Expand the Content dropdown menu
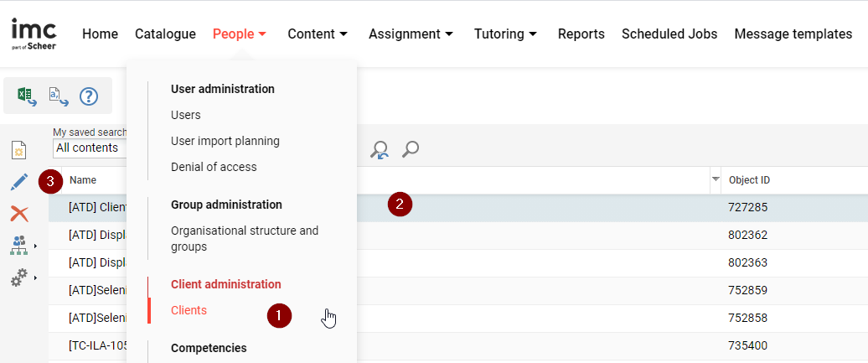Screen dimensions: 868x363 [x=317, y=34]
